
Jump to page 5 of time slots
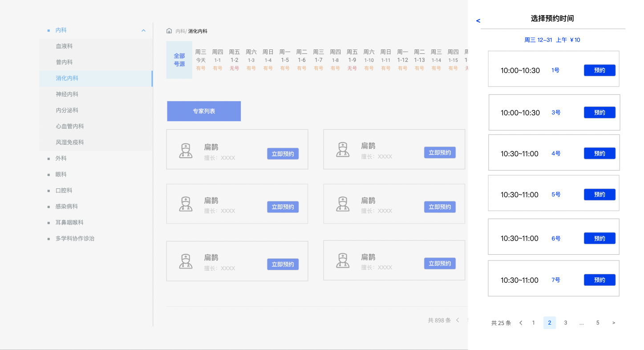coord(598,323)
